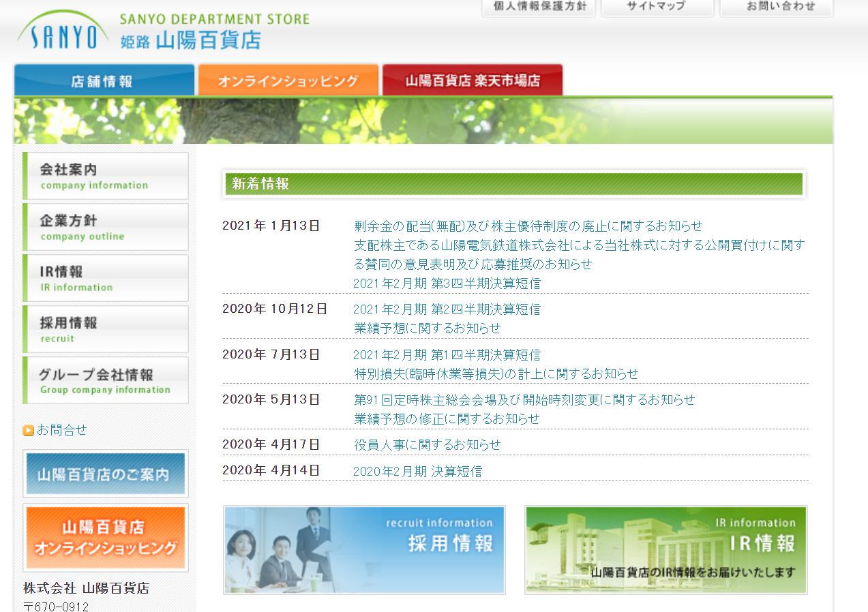Screen dimensions: 868x612
Task: Click the date 2021年 1月13日
Action: [271, 226]
